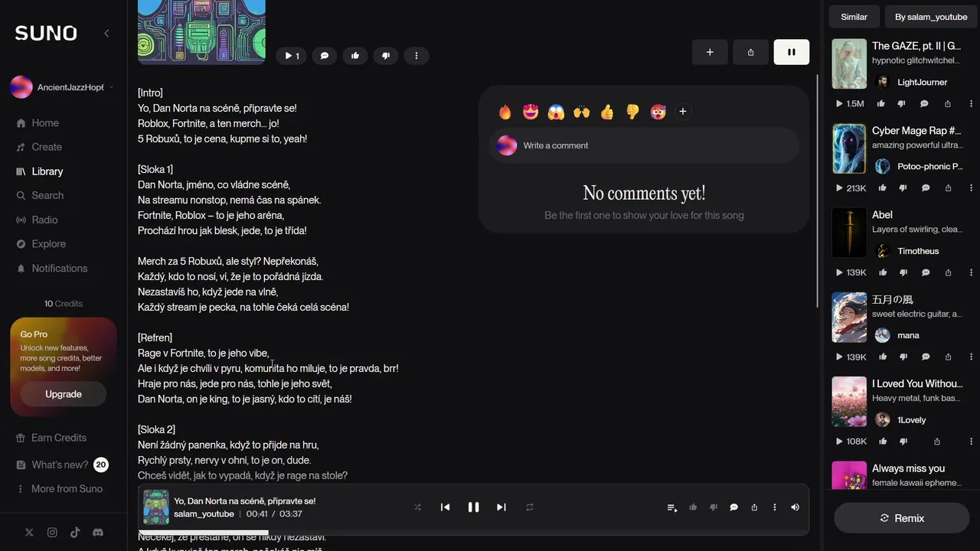Open song more options below cover

pos(416,56)
